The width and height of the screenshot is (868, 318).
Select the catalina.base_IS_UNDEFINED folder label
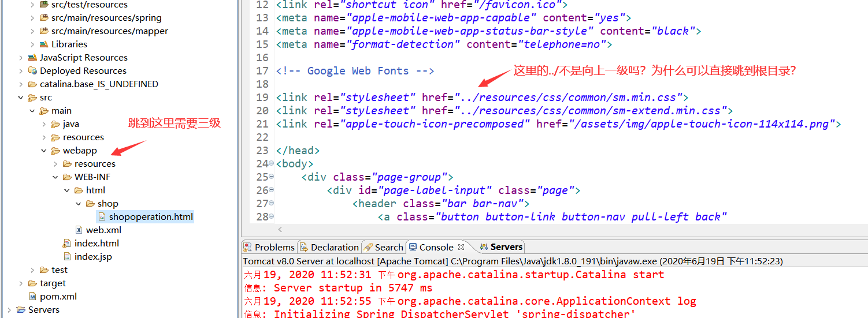[99, 84]
